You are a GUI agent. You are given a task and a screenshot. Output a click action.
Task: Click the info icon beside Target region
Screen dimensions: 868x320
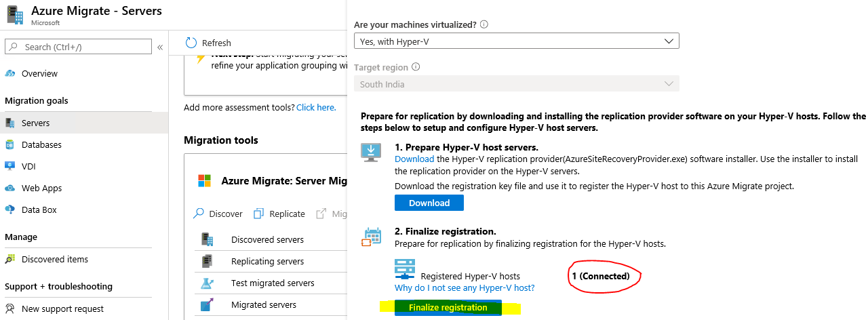416,67
